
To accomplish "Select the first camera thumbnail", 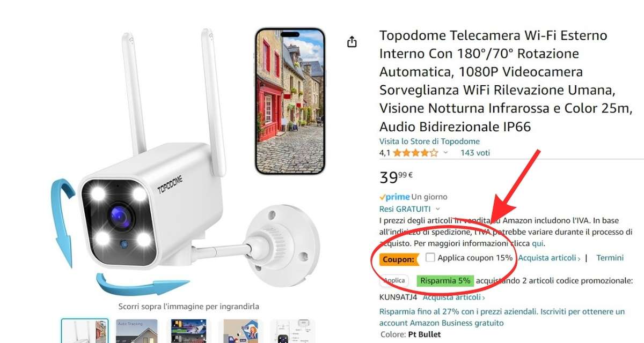I will (84, 331).
